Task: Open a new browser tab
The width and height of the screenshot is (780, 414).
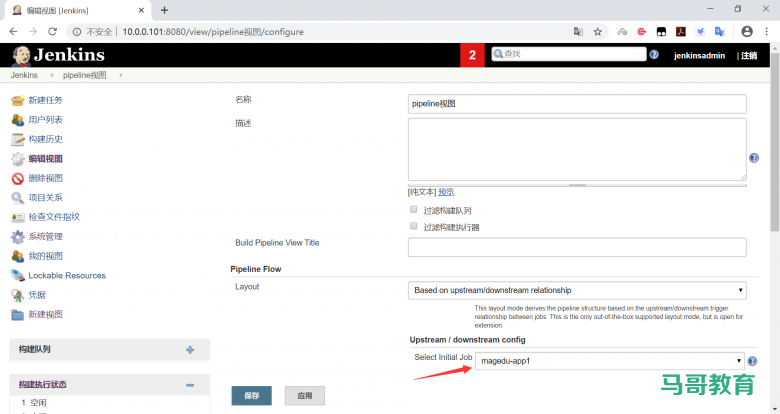Action: pyautogui.click(x=164, y=10)
